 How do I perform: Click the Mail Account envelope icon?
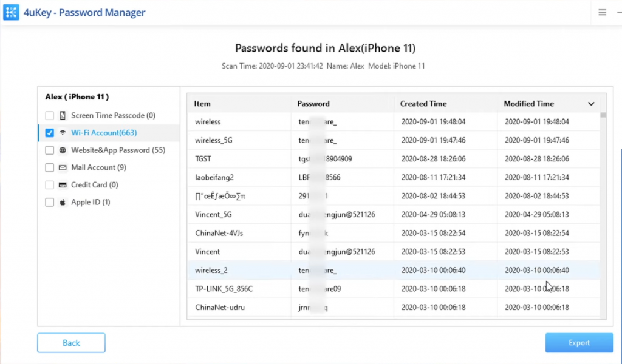(x=63, y=167)
